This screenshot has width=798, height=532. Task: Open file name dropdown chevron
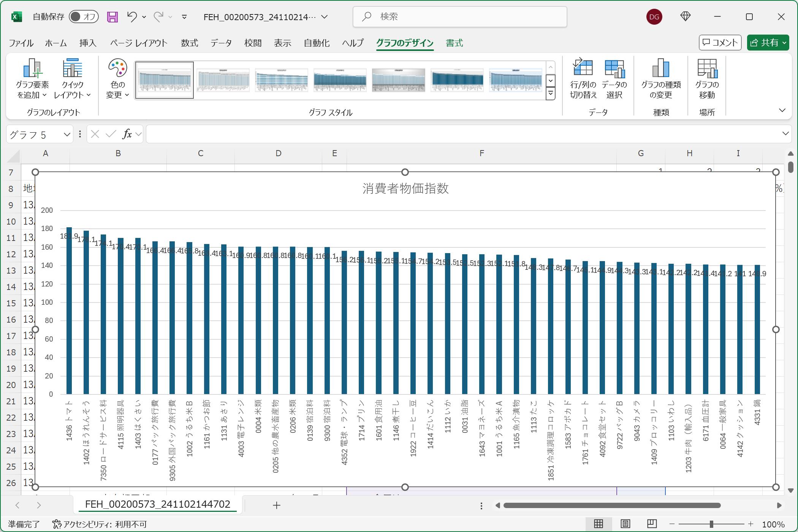point(325,17)
